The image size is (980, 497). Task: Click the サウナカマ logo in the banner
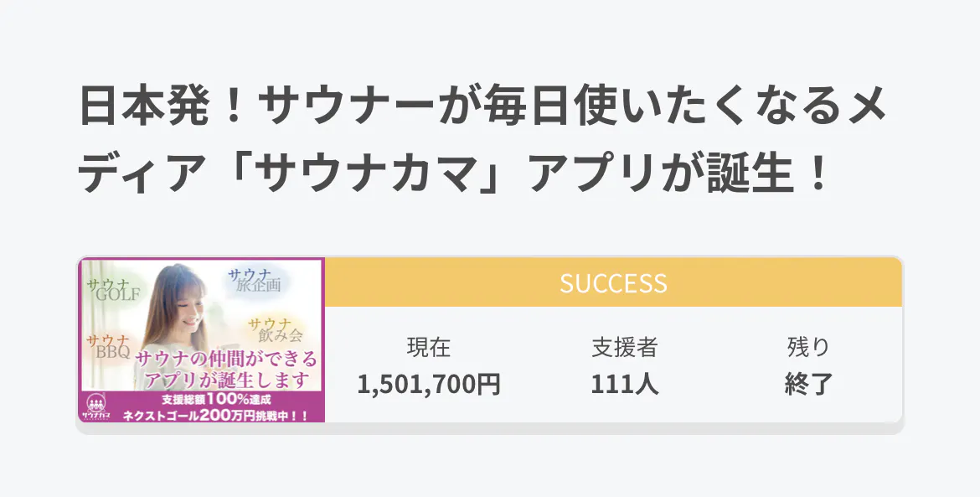[94, 407]
